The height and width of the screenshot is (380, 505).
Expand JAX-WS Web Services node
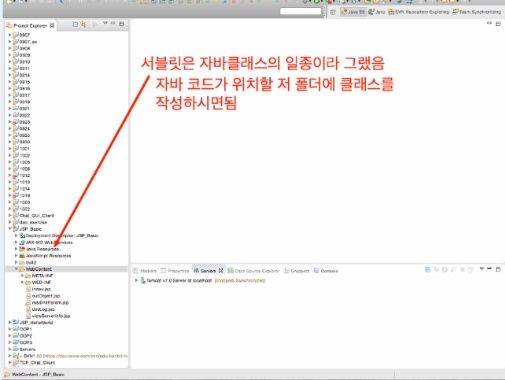16,242
